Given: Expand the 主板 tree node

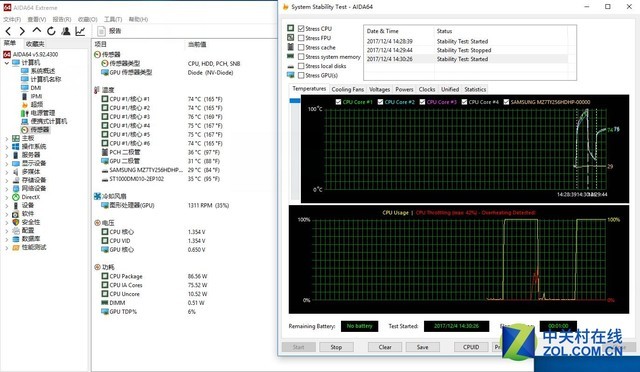Looking at the screenshot, I should [x=7, y=138].
